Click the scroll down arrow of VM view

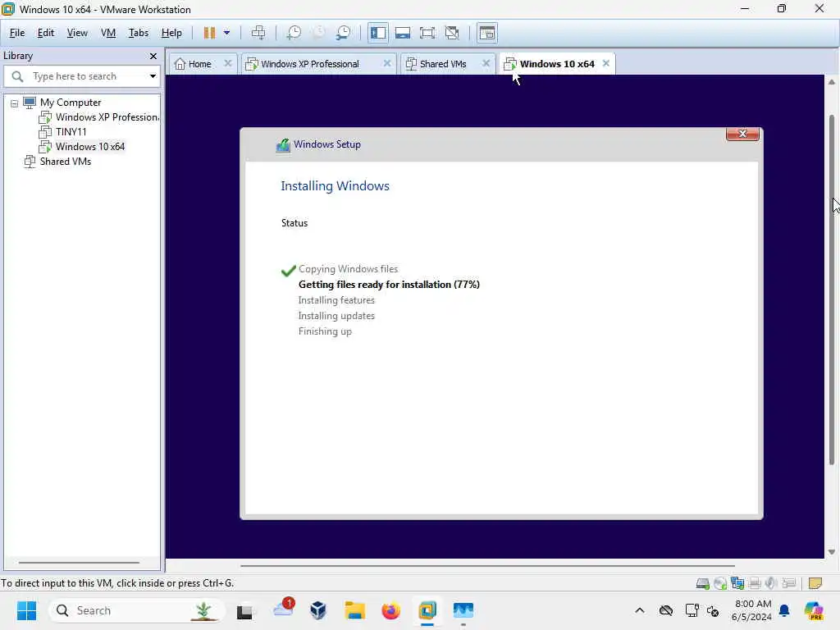(832, 552)
